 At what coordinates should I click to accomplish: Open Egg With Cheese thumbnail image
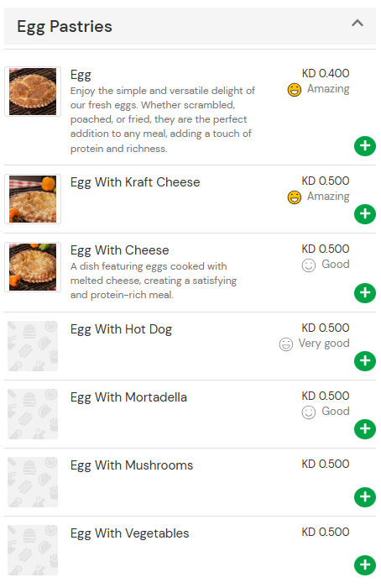click(33, 267)
